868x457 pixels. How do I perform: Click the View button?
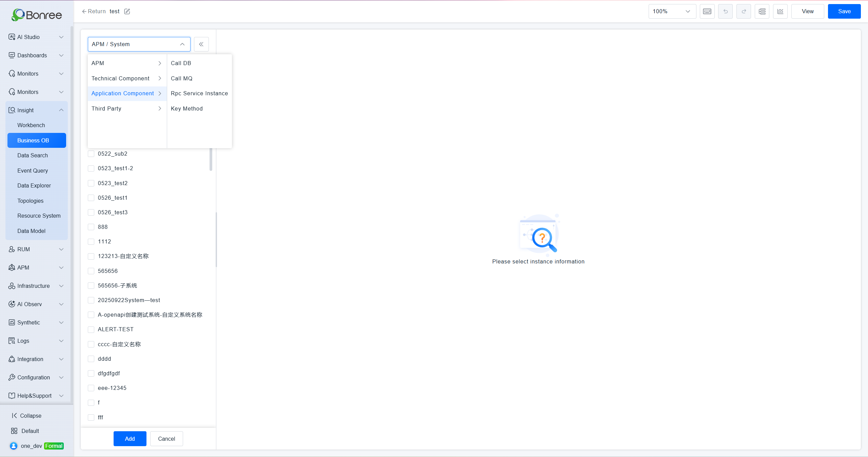[808, 12]
